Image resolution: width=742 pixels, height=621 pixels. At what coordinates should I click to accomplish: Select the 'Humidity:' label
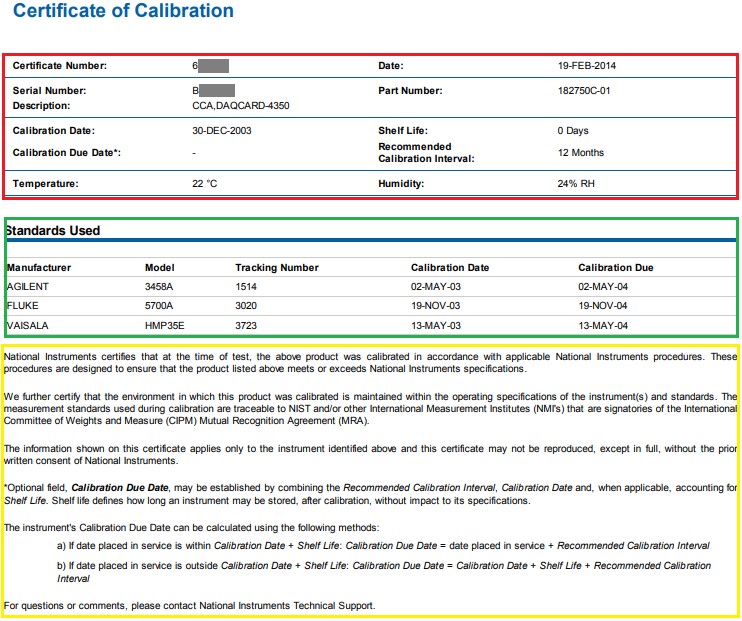[x=401, y=184]
